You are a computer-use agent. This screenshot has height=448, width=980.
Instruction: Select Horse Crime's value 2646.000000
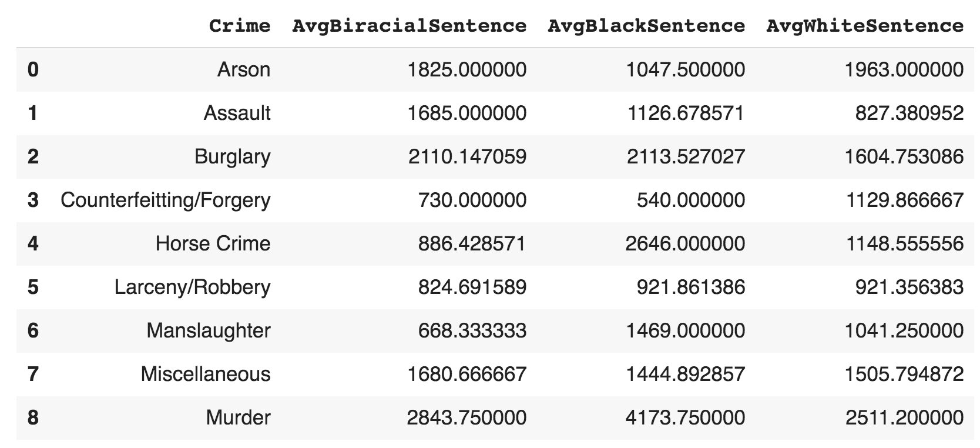pyautogui.click(x=685, y=243)
